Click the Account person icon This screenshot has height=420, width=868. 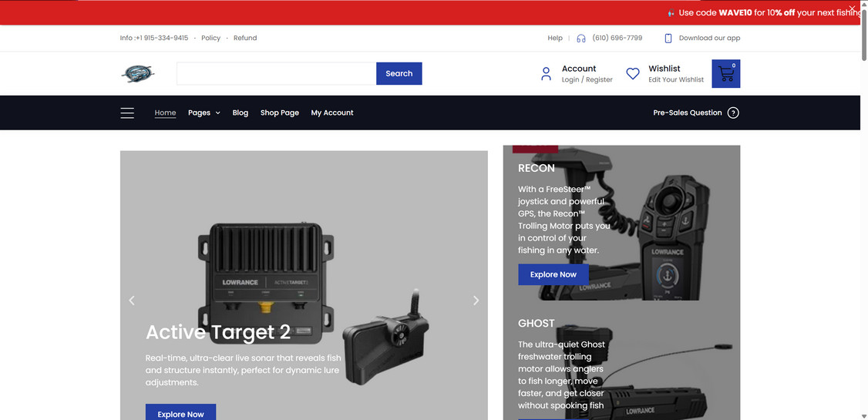[547, 74]
